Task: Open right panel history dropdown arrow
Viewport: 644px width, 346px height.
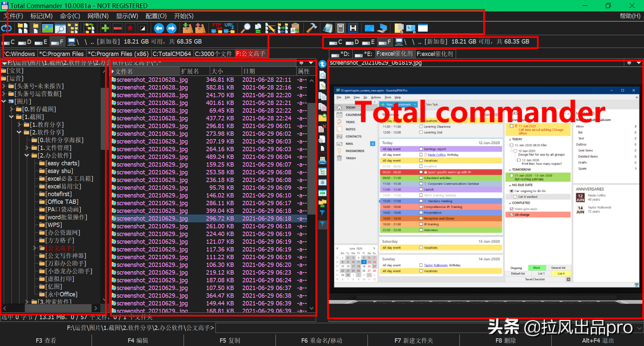Action: tap(639, 63)
